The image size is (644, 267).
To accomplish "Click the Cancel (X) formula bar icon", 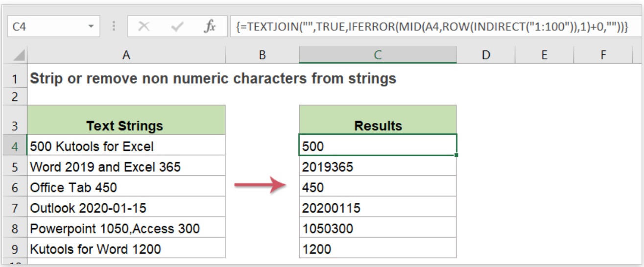I will (144, 27).
